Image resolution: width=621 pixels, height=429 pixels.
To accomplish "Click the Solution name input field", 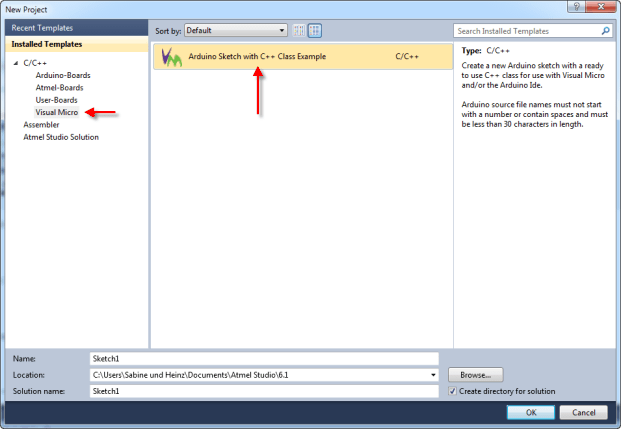I will click(264, 391).
